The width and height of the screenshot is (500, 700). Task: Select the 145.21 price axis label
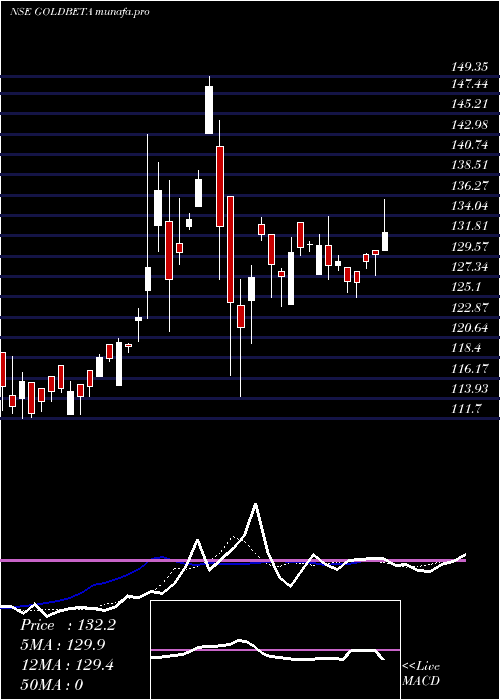tap(470, 104)
